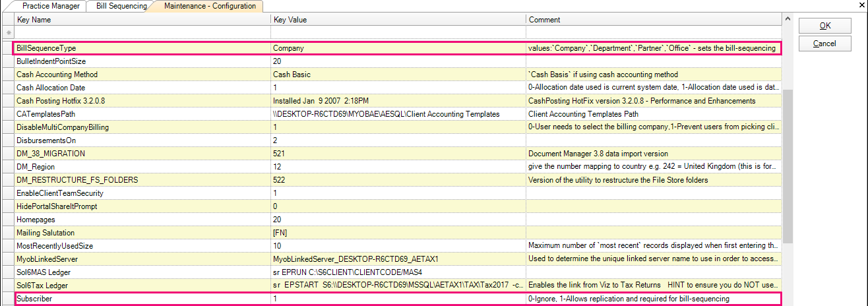Click the empty Key Name new row cell

click(142, 32)
